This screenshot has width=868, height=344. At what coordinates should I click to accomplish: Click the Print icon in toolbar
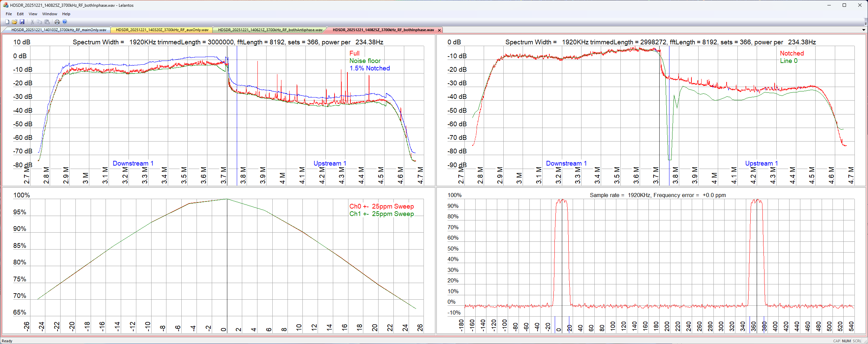57,22
